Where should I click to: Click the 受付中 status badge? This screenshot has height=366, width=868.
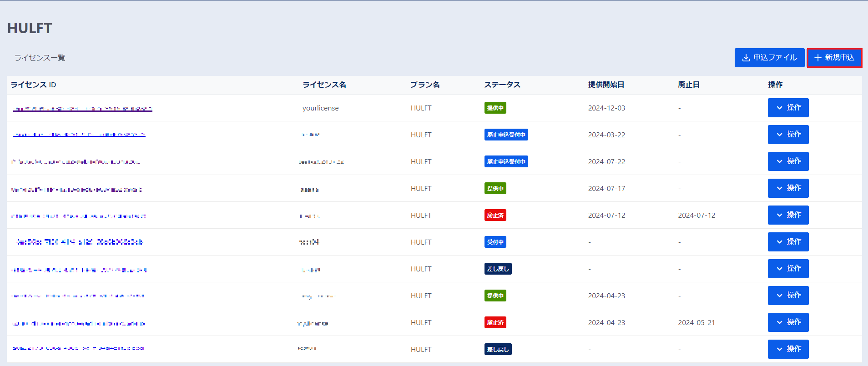(495, 242)
